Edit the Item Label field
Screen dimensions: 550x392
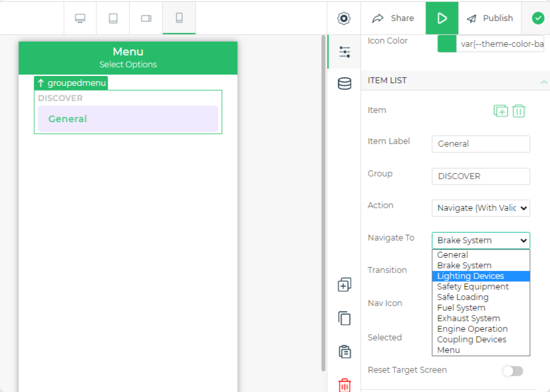[481, 143]
